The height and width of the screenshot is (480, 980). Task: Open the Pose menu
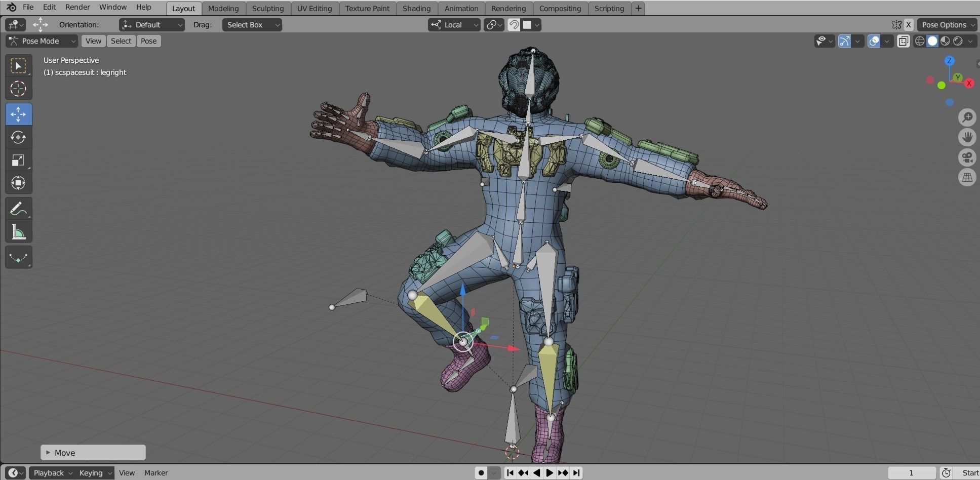pos(148,41)
